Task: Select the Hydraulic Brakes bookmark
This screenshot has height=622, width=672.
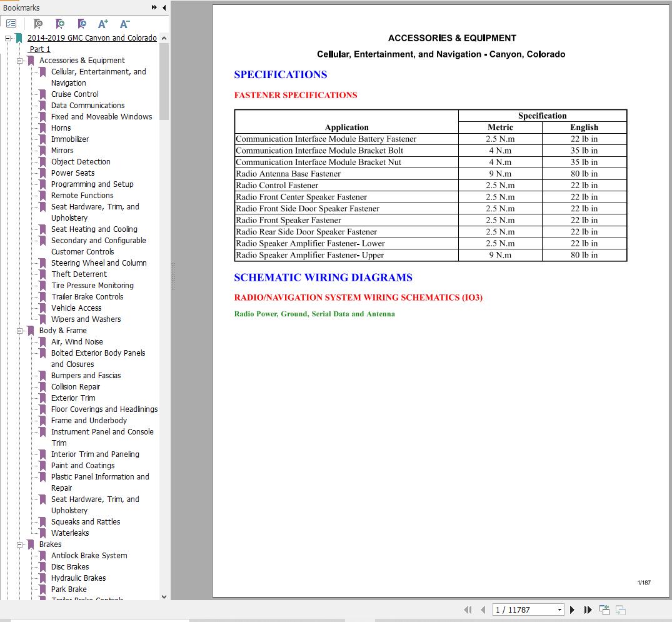Action: (78, 578)
